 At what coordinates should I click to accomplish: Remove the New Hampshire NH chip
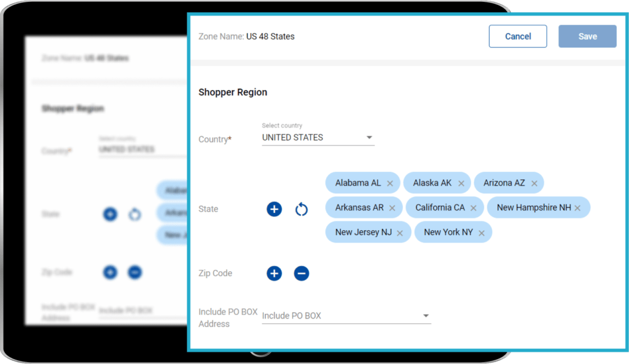point(577,209)
